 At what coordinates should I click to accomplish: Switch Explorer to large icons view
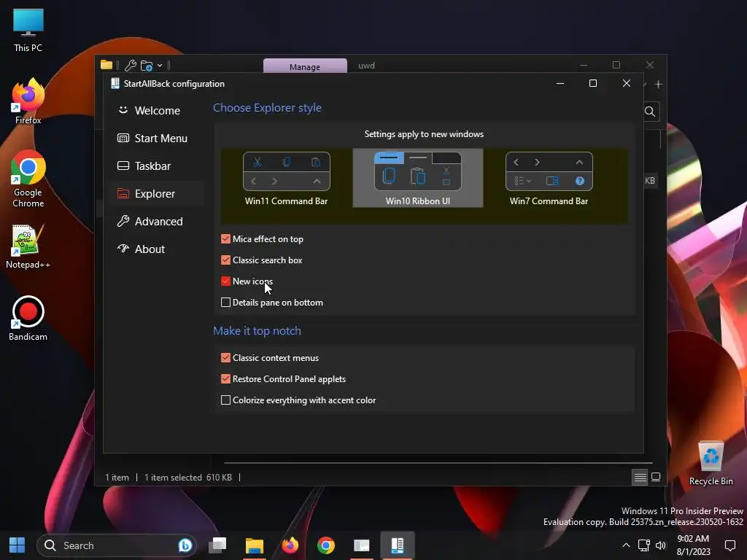[x=656, y=477]
